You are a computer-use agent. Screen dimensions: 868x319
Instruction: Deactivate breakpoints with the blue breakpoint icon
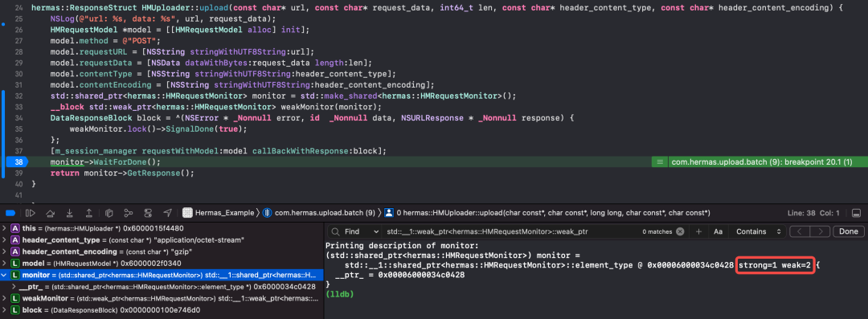pyautogui.click(x=10, y=213)
